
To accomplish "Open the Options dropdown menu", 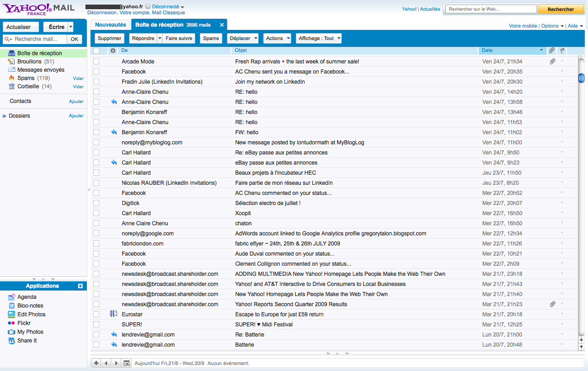I will click(552, 26).
